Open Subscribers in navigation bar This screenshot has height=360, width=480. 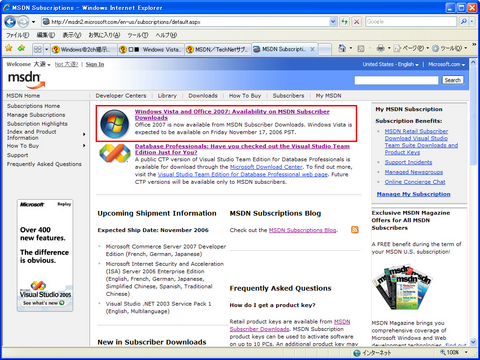288,96
